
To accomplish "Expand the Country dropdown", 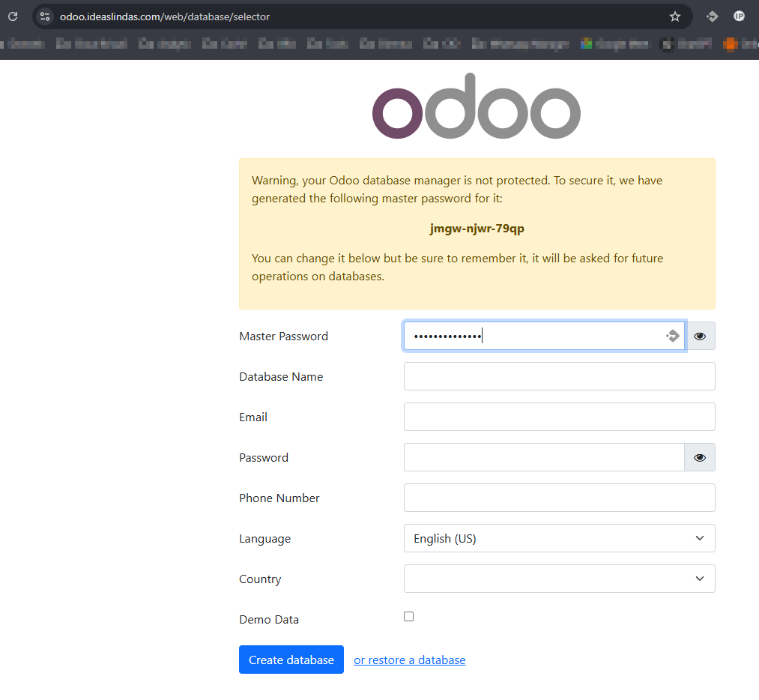I will tap(559, 579).
